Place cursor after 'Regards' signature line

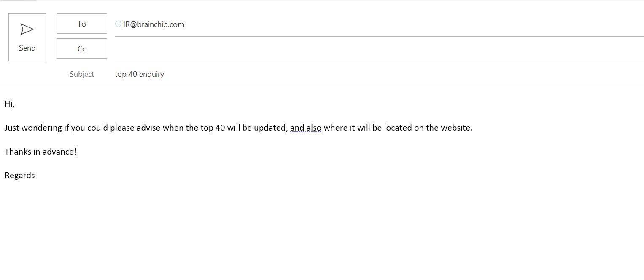(35, 176)
